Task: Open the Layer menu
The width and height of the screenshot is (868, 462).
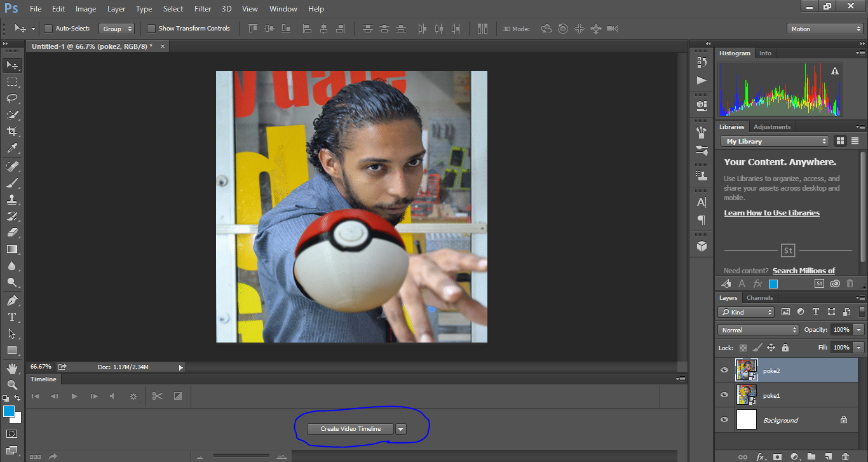Action: 116,9
